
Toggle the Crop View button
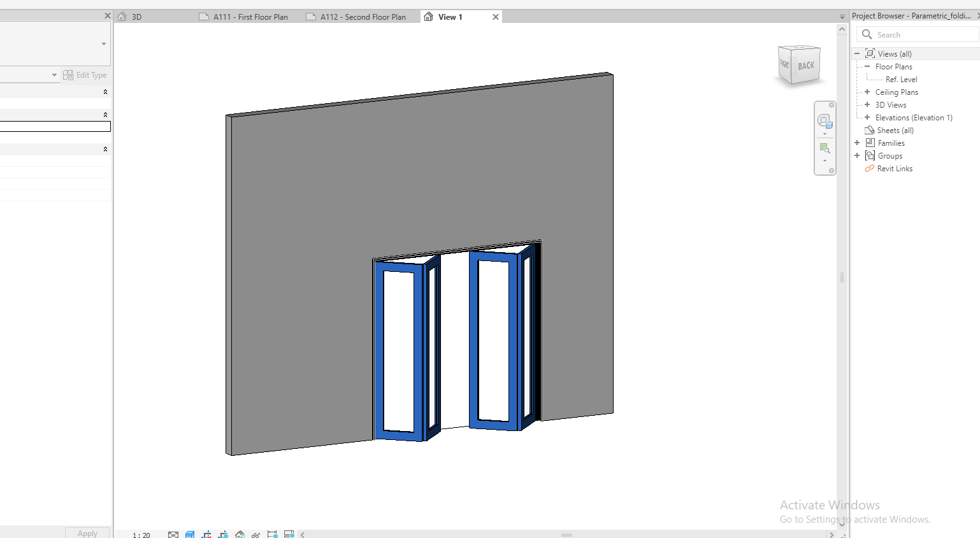click(206, 535)
